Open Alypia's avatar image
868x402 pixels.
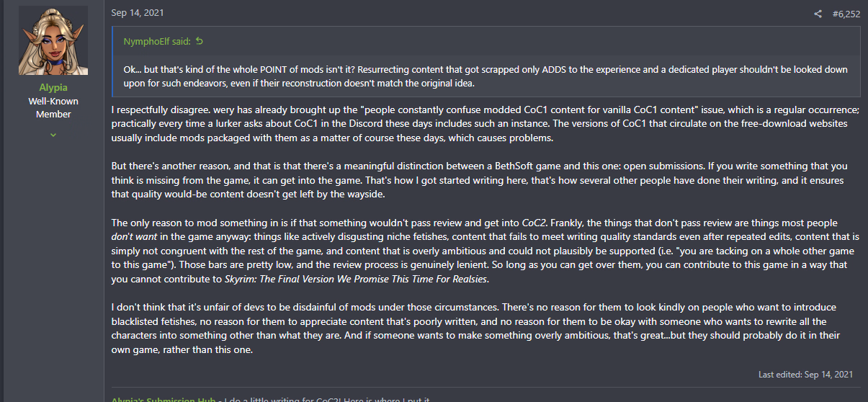click(x=53, y=41)
